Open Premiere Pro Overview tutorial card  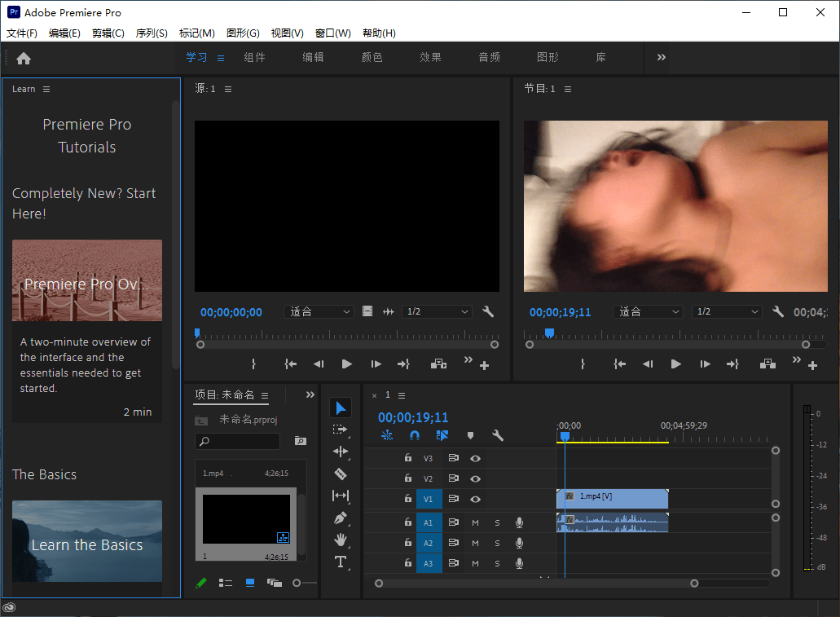pos(87,331)
